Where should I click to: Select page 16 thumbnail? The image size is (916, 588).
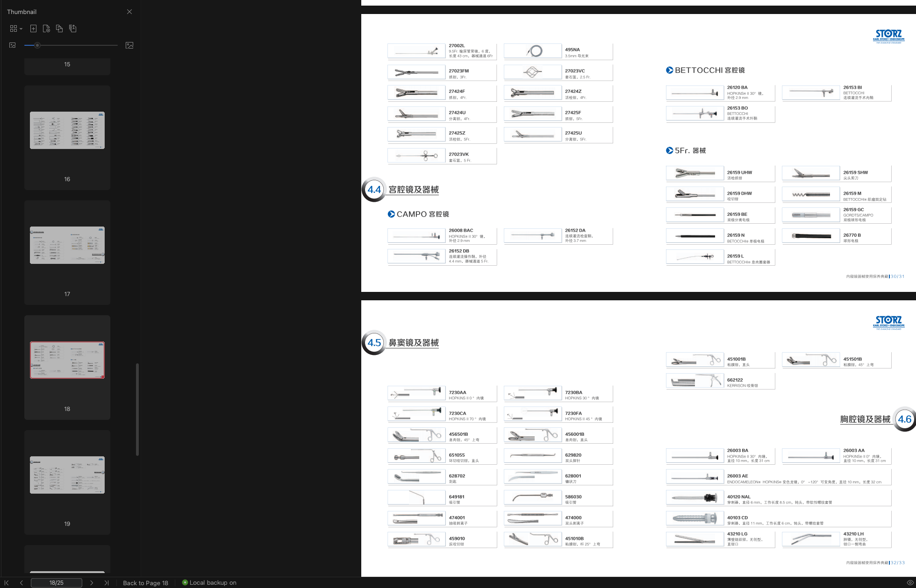point(67,130)
